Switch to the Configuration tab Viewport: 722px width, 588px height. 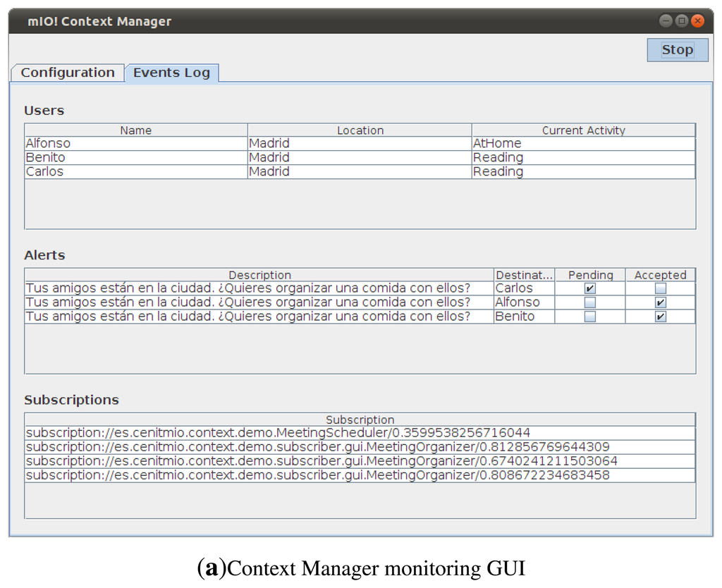tap(68, 73)
